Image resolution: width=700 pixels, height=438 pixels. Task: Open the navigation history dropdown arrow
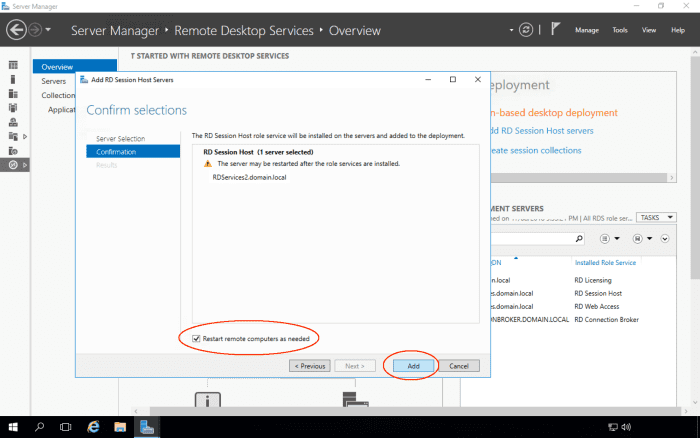(48, 30)
